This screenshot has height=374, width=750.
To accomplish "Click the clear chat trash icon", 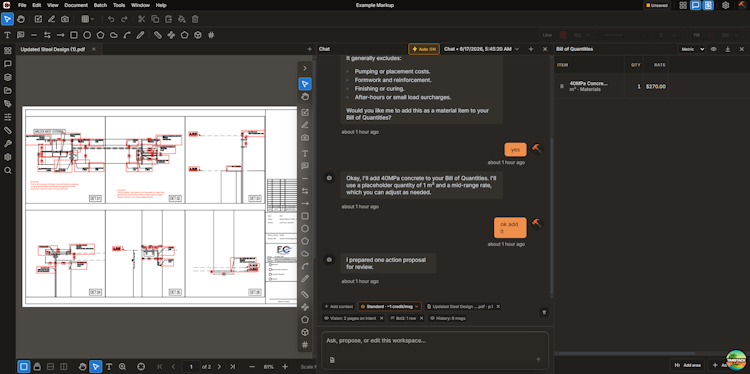I will coord(544,312).
